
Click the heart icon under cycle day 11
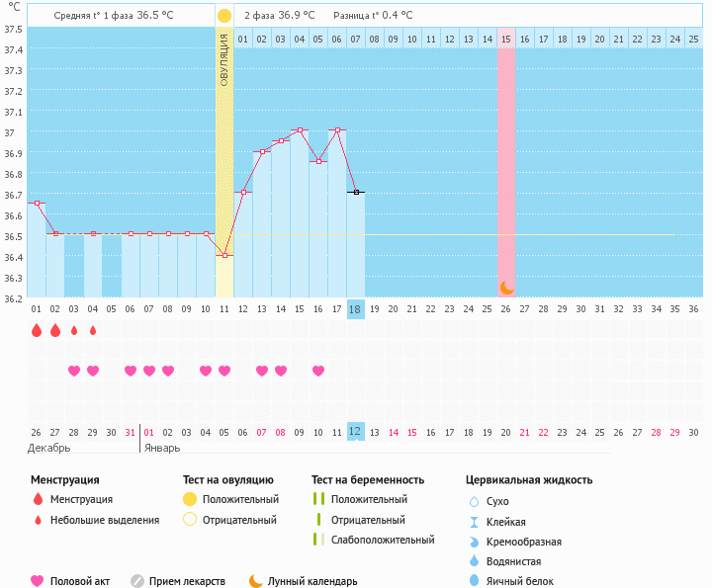224,371
